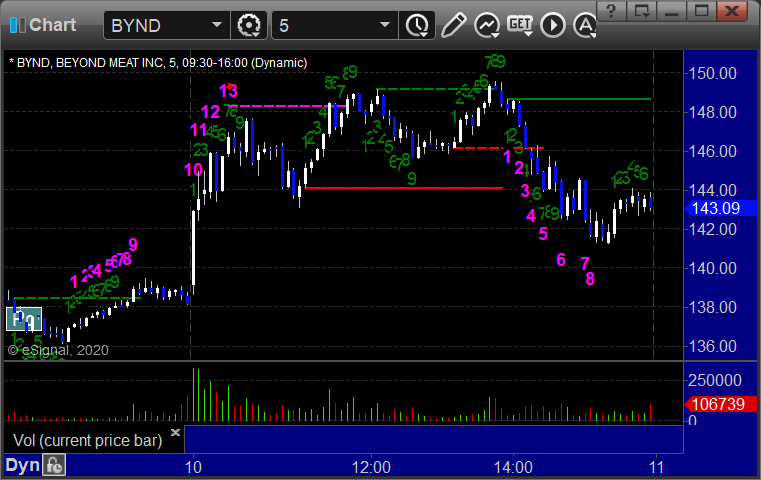Close the volume study pane
761x480 pixels.
(x=175, y=432)
